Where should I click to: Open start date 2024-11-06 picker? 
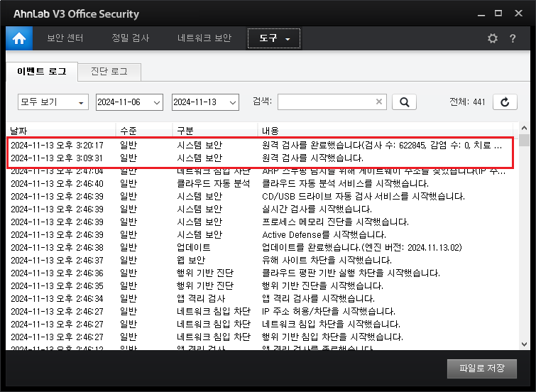(x=129, y=102)
